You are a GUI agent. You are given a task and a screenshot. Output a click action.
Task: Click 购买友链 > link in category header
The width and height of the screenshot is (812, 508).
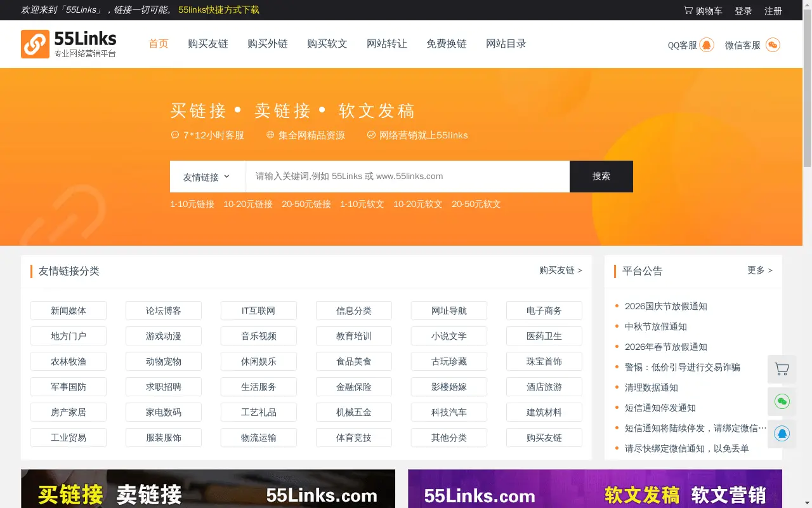(x=561, y=271)
